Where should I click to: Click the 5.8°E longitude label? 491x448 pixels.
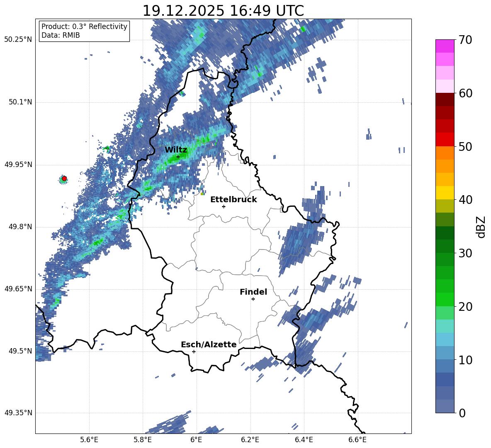click(x=143, y=440)
